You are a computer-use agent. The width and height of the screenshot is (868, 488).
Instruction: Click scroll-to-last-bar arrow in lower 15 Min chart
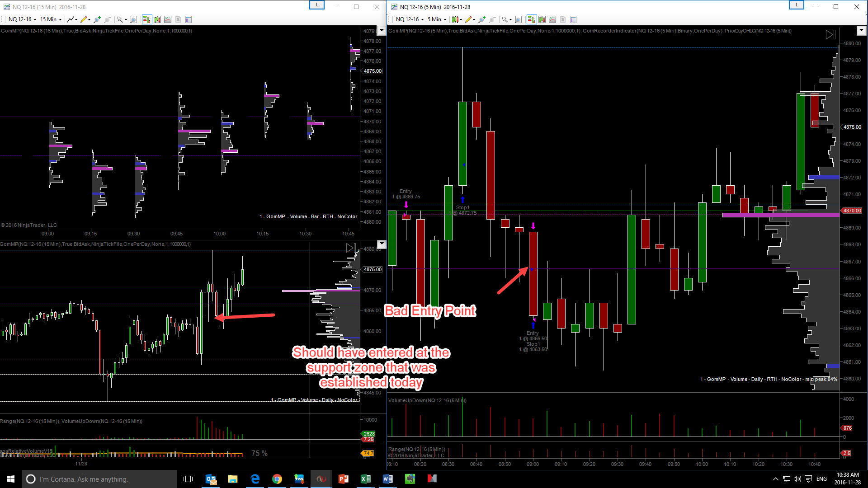coord(351,248)
